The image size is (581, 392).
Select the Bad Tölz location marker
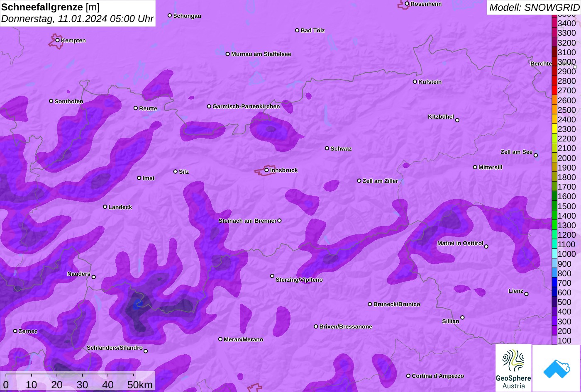coord(297,30)
